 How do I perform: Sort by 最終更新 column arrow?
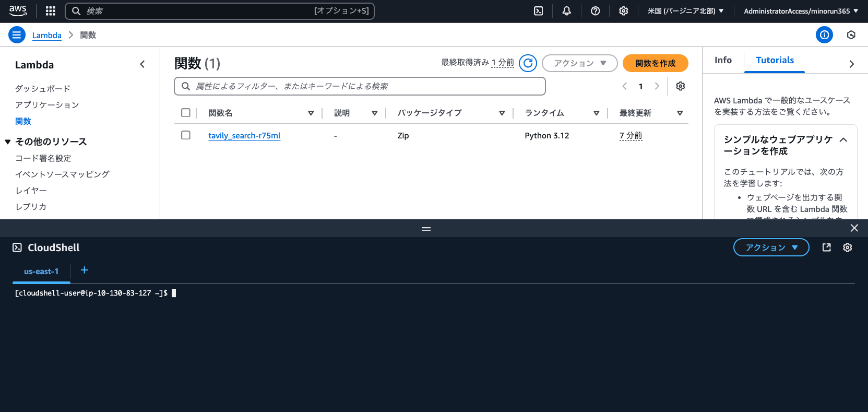[680, 113]
